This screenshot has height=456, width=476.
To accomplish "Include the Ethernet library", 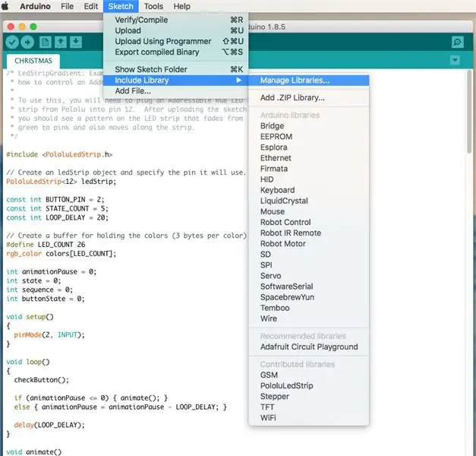I will (308, 158).
